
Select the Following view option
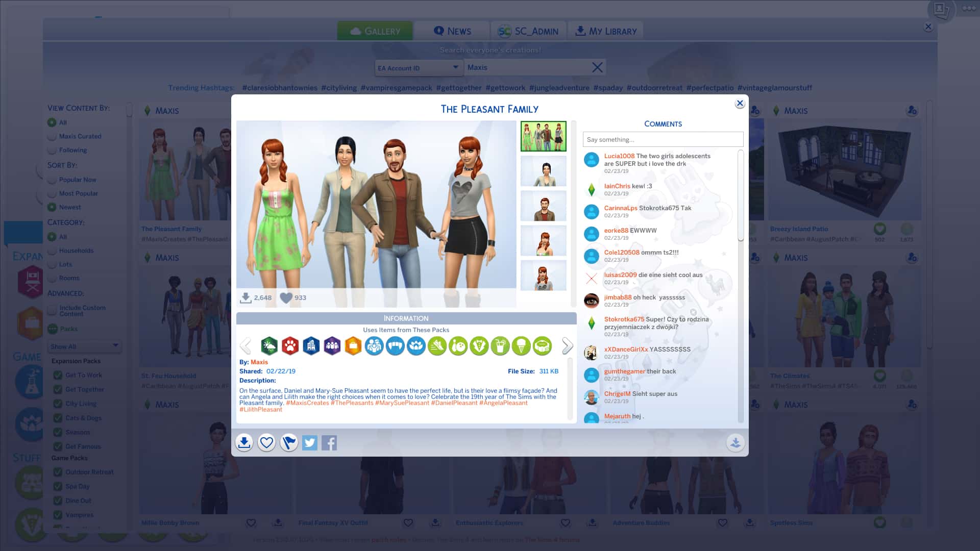(52, 150)
